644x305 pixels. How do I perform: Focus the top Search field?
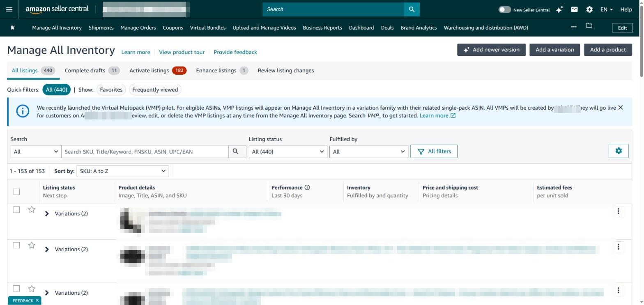[x=333, y=9]
